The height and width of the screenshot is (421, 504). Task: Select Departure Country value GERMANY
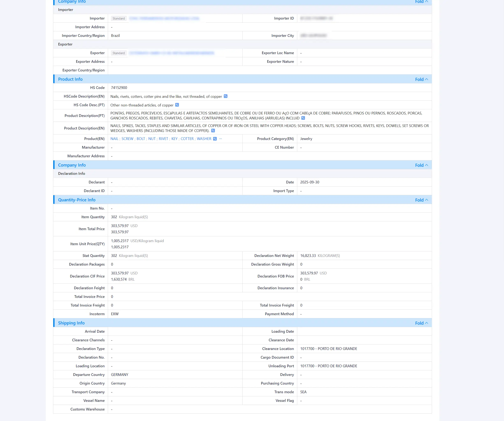pyautogui.click(x=119, y=375)
